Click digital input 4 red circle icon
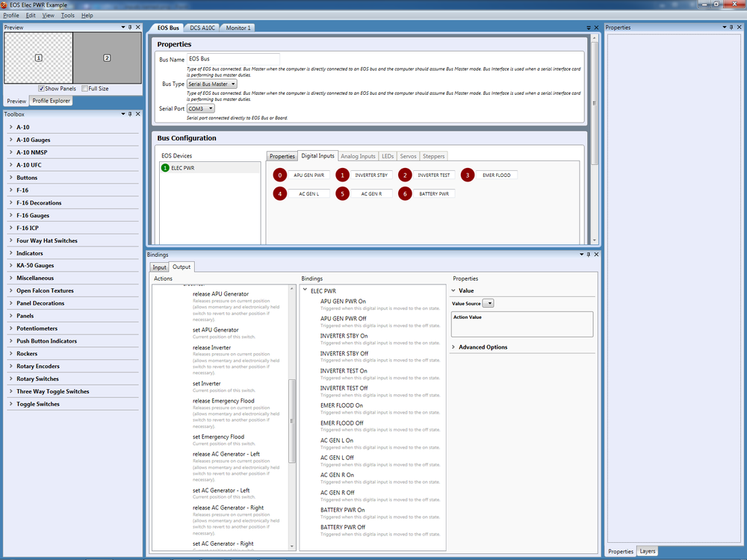 279,194
